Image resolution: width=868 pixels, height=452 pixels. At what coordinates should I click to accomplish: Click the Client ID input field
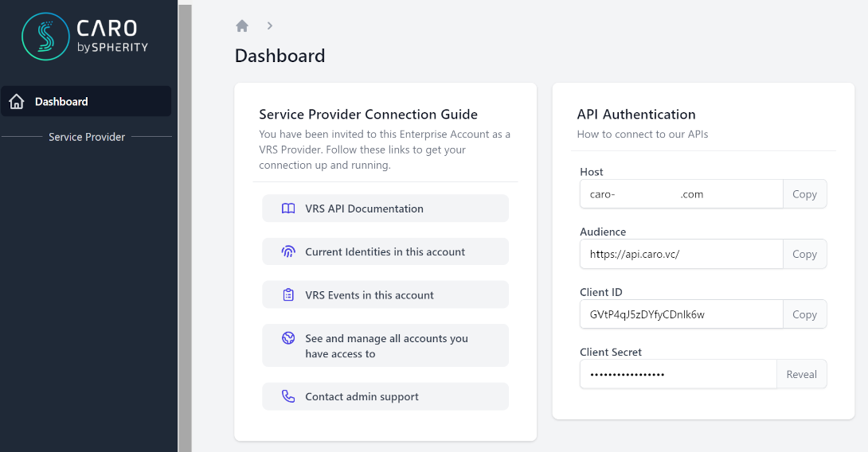tap(682, 314)
